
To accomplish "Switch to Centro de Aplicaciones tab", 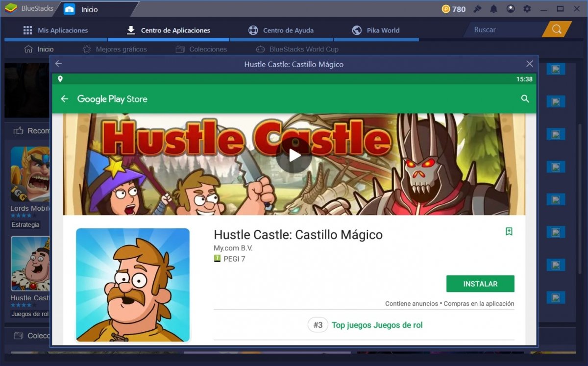I will [168, 30].
